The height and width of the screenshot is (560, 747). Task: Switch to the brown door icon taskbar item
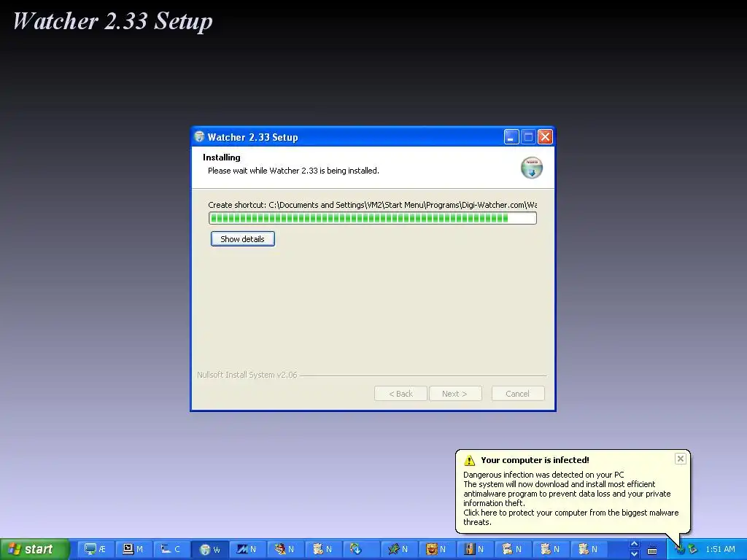pos(474,549)
